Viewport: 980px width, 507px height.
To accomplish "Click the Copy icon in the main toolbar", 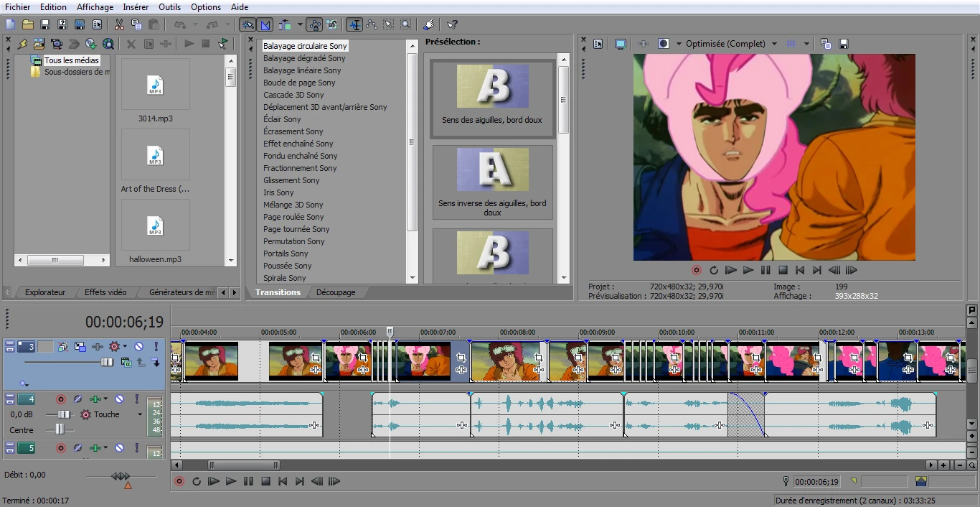I will pyautogui.click(x=136, y=24).
